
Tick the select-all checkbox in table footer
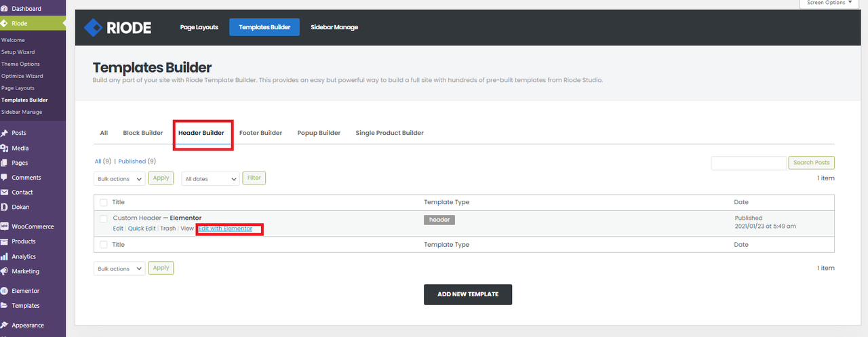click(103, 245)
